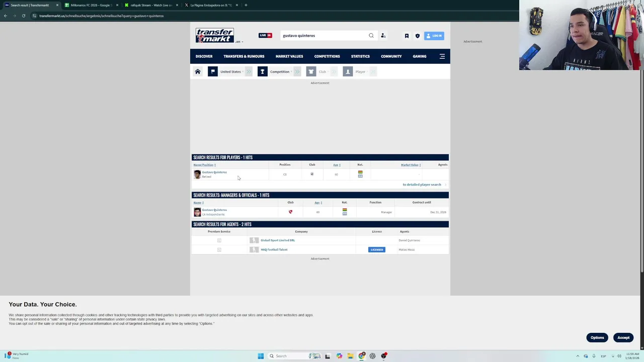Click the player's Bolivia flag
Viewport: 644px width, 362px height.
point(360,172)
